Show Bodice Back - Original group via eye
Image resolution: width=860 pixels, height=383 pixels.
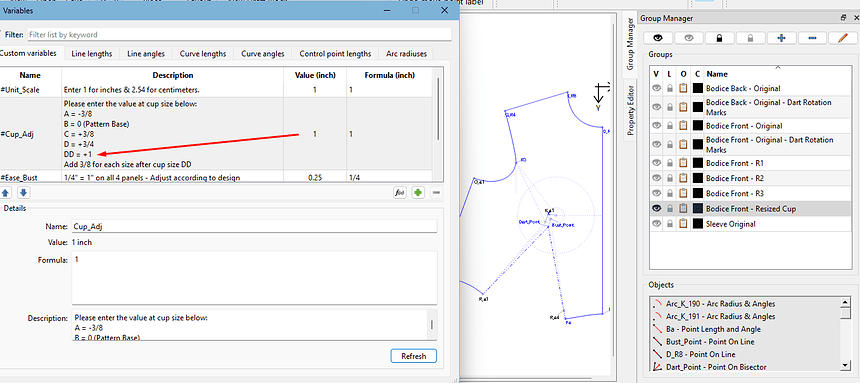click(656, 88)
